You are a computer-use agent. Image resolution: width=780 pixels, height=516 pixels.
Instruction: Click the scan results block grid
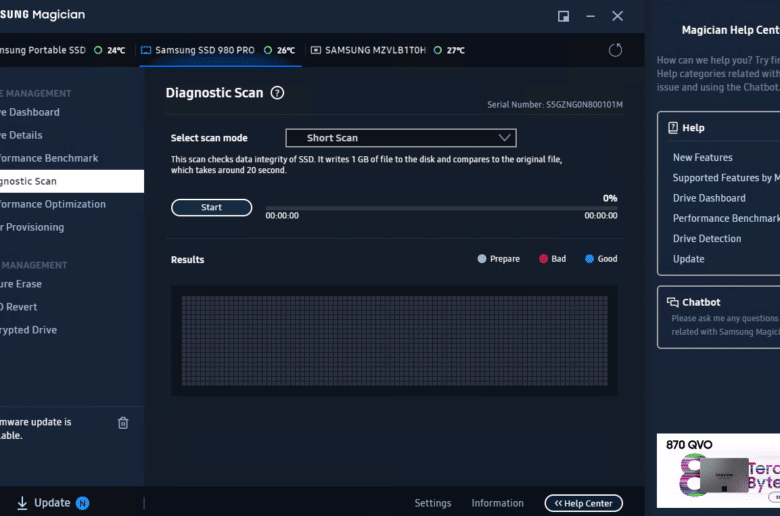click(394, 341)
